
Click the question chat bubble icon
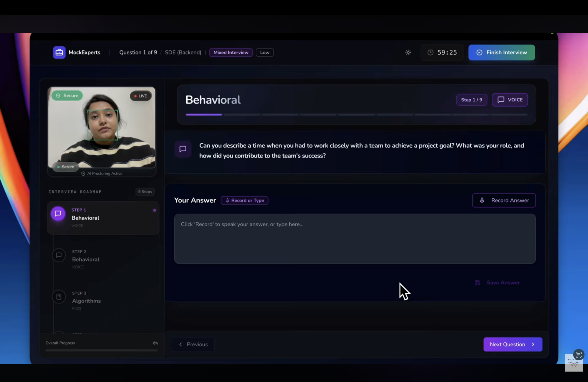point(183,149)
